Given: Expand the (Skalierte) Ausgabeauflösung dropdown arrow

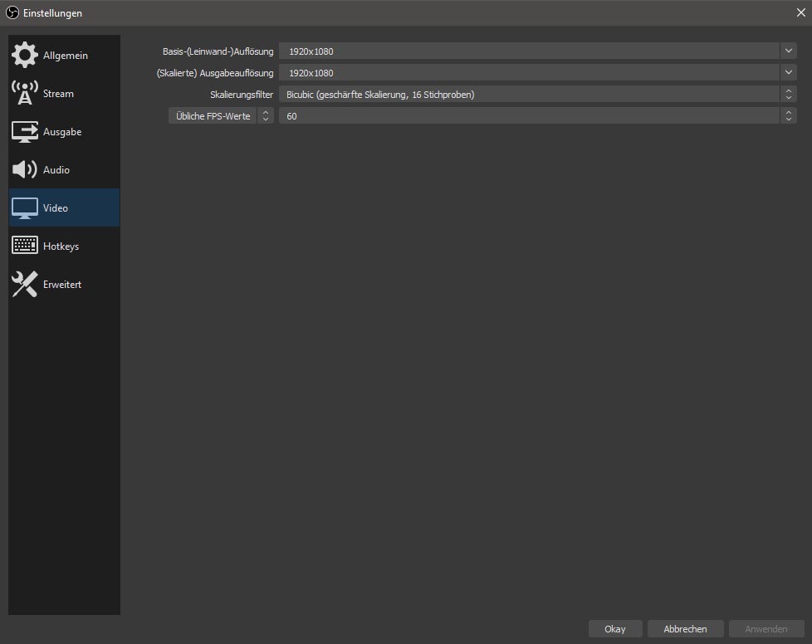Looking at the screenshot, I should [788, 73].
